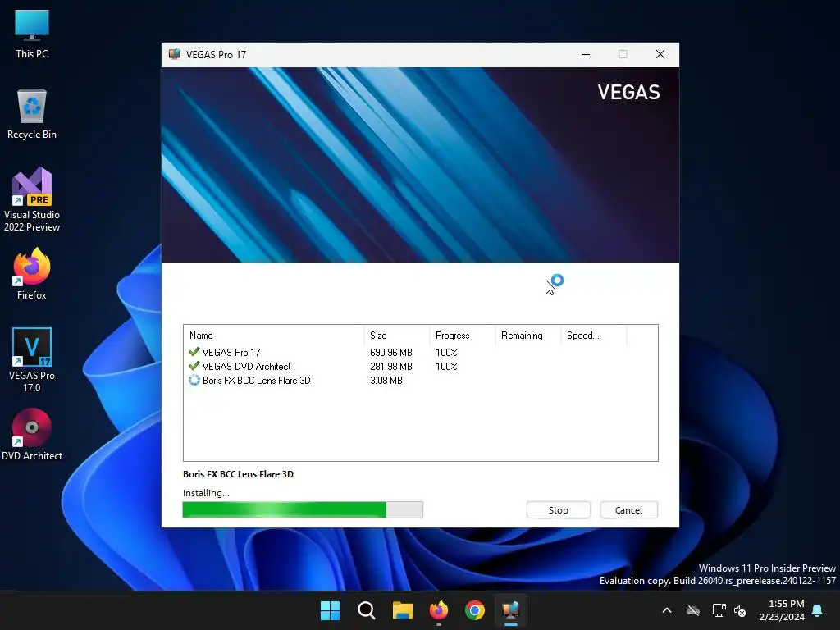
Task: Launch Google Chrome from the taskbar
Action: [x=475, y=610]
